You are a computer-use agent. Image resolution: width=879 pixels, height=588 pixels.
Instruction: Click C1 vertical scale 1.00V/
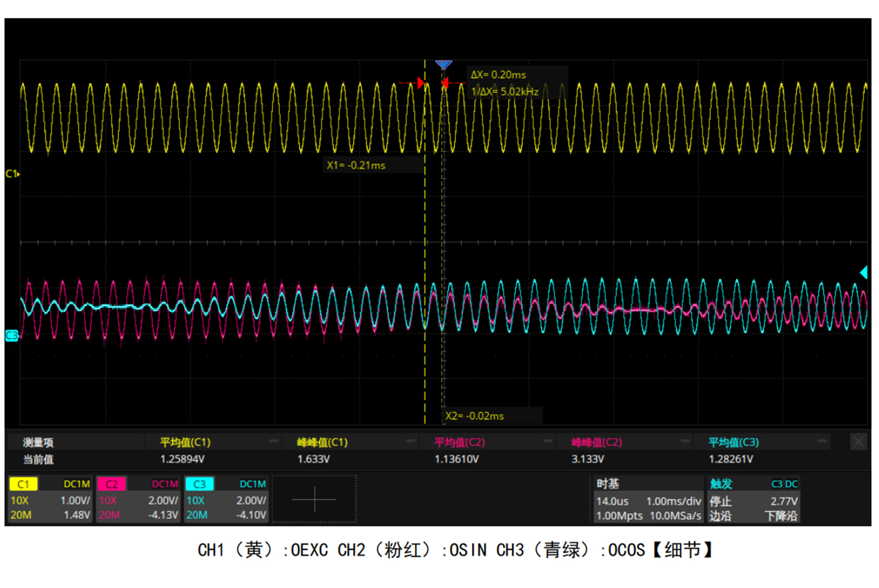tap(75, 500)
